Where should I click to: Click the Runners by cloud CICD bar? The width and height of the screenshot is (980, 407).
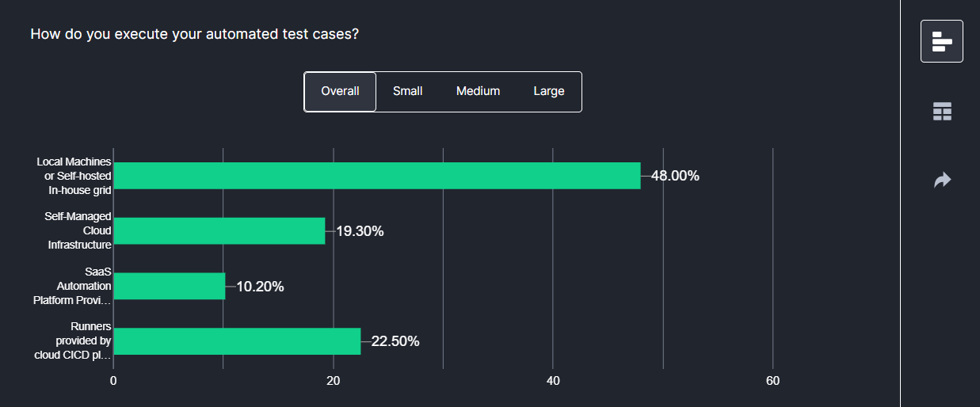click(237, 341)
